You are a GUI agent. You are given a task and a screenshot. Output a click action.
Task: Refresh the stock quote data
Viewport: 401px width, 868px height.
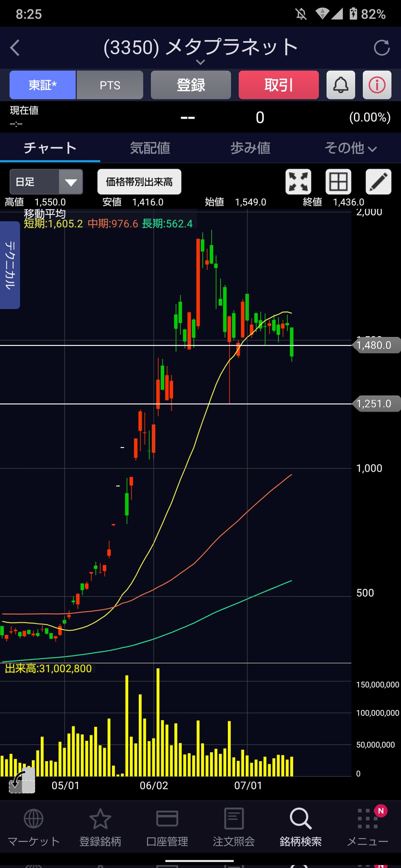click(x=381, y=48)
